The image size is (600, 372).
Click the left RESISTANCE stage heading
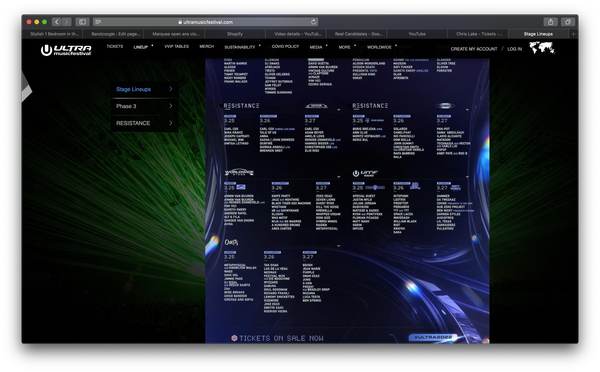[241, 106]
